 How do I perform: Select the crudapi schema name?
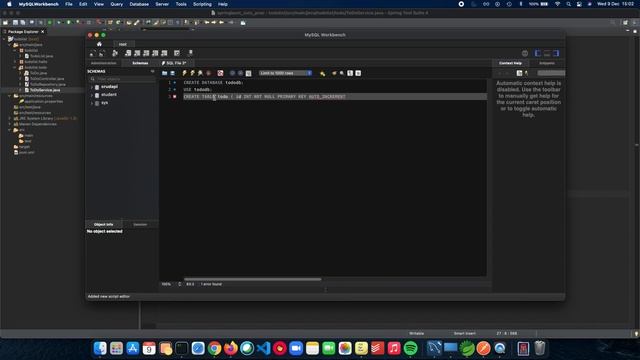109,87
